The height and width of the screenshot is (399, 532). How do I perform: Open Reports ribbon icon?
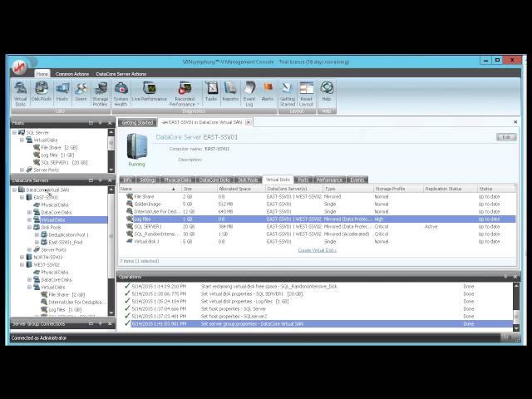(x=230, y=91)
